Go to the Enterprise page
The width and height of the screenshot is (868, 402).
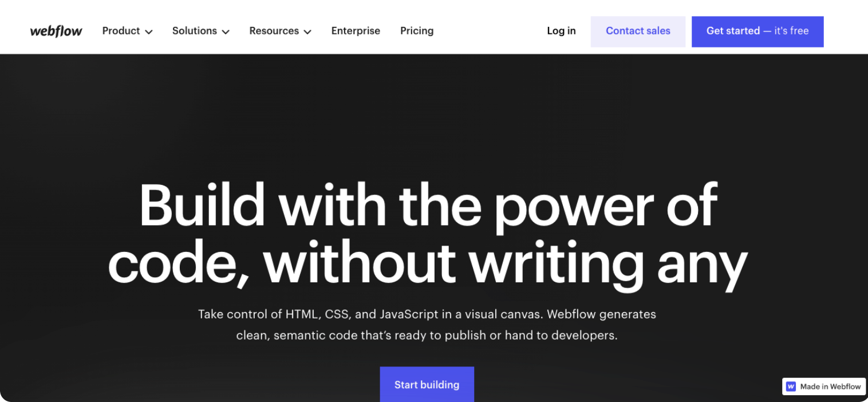[x=356, y=31]
